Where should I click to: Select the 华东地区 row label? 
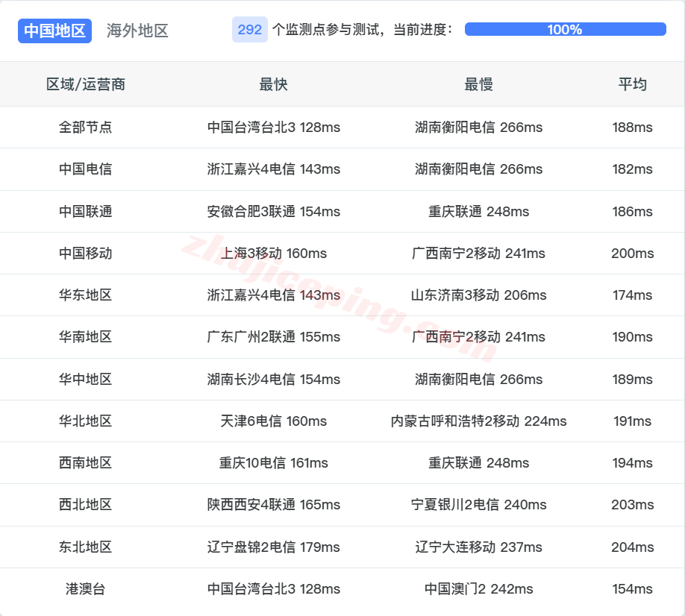(x=86, y=295)
